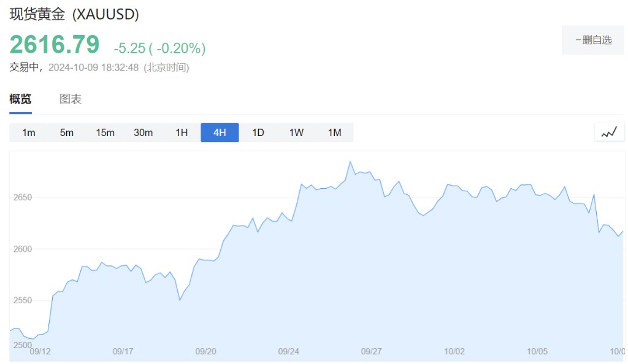Click the 删自选 button
The height and width of the screenshot is (364, 628).
coord(592,40)
